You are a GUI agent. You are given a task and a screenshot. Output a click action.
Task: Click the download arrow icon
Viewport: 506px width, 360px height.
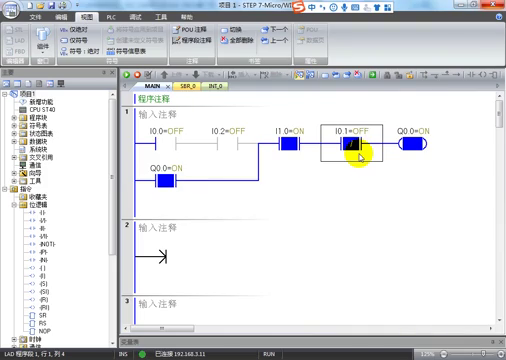click(196, 75)
